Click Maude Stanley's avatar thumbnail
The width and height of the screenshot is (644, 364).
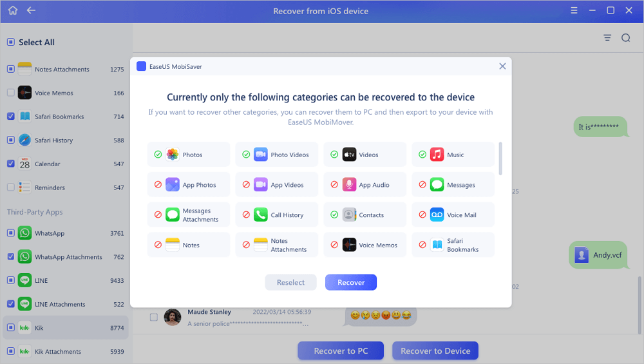pyautogui.click(x=173, y=317)
